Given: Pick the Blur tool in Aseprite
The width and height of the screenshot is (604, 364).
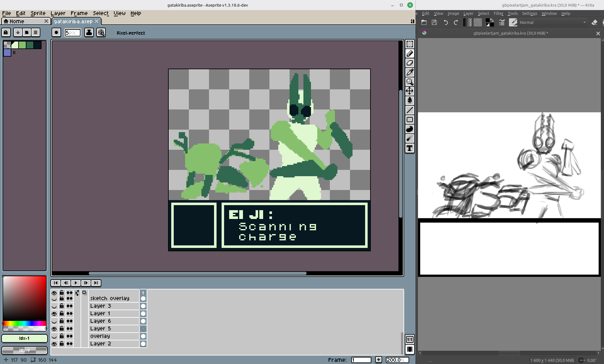Looking at the screenshot, I should (409, 138).
